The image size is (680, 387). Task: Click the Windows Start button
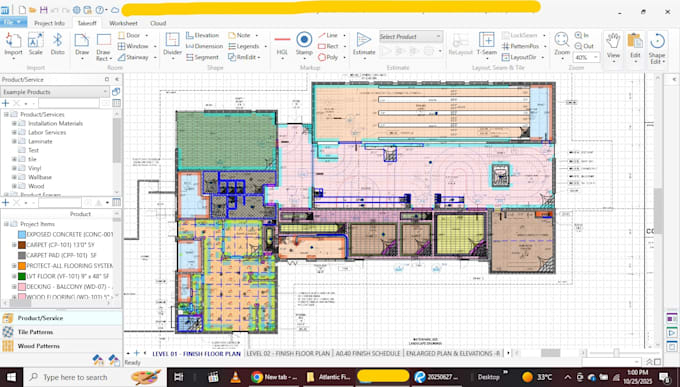point(11,377)
